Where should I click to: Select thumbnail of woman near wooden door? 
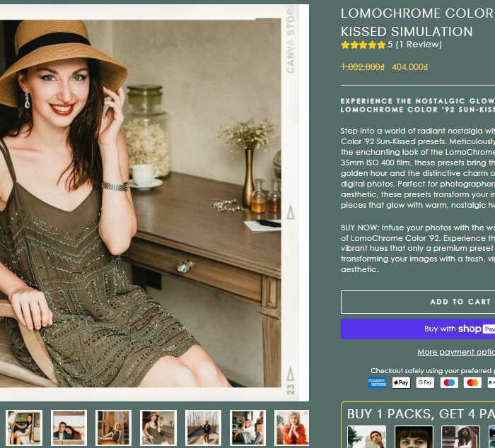tap(113, 428)
